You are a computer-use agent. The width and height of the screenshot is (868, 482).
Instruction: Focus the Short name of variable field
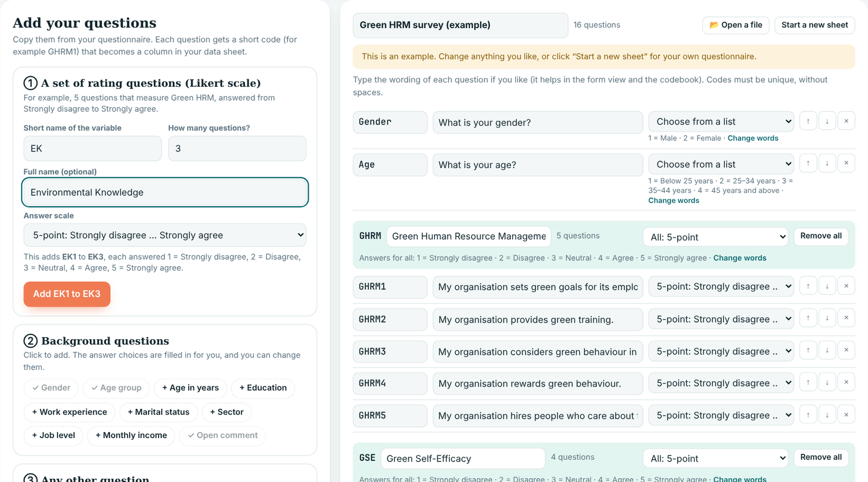tap(93, 149)
